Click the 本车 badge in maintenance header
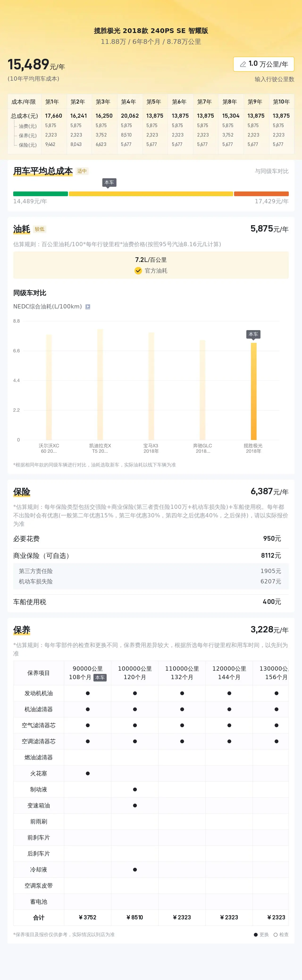This screenshot has height=980, width=302. click(100, 677)
